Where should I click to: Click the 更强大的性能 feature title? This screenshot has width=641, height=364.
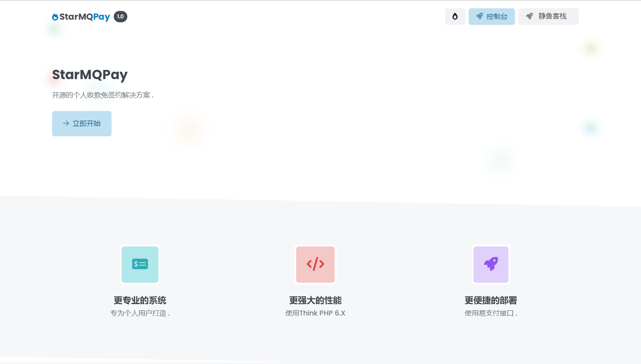point(315,300)
